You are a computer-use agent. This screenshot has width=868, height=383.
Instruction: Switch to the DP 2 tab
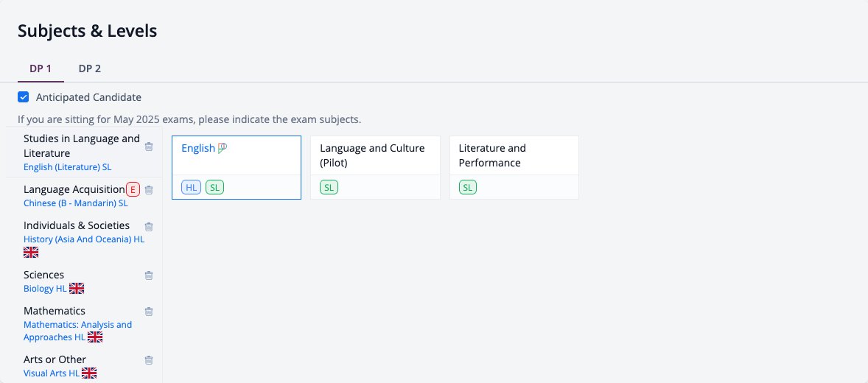90,68
